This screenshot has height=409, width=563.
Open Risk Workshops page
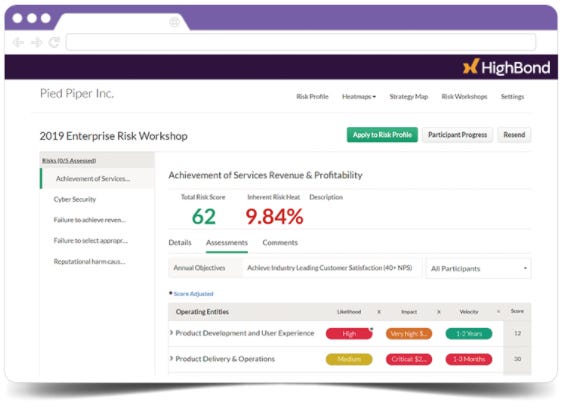[x=464, y=97]
